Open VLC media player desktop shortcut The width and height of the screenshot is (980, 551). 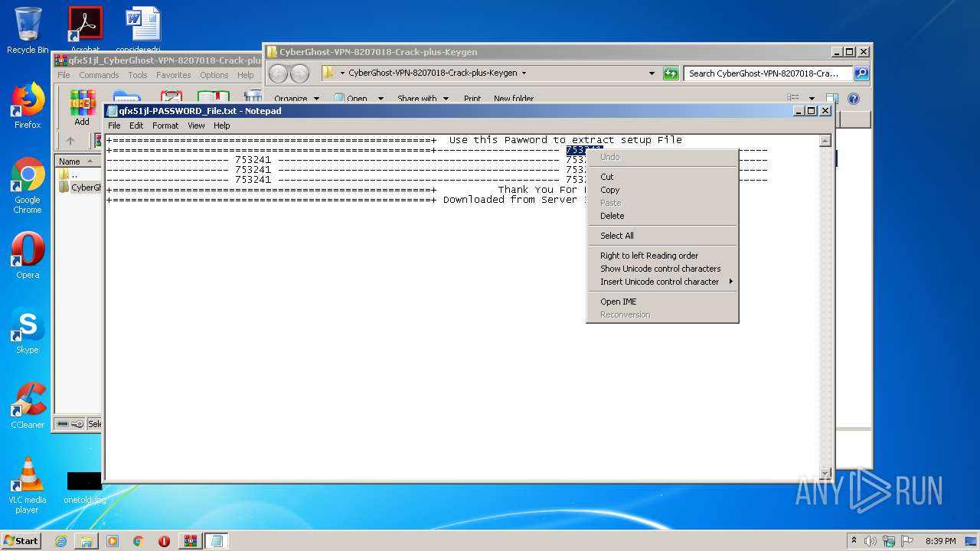point(28,485)
